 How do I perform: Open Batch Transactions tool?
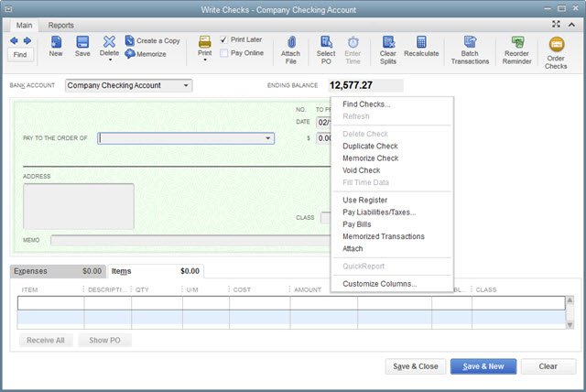click(x=470, y=47)
